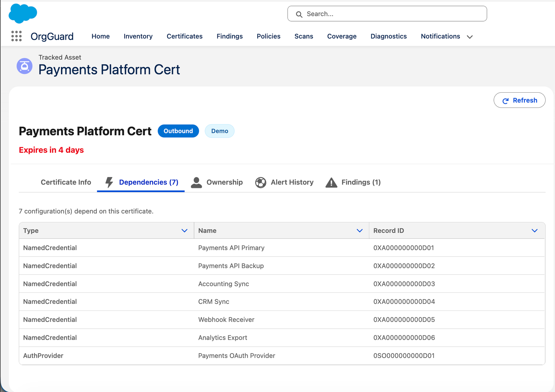Viewport: 555px width, 392px height.
Task: Click the Type column header
Action: pyautogui.click(x=106, y=231)
